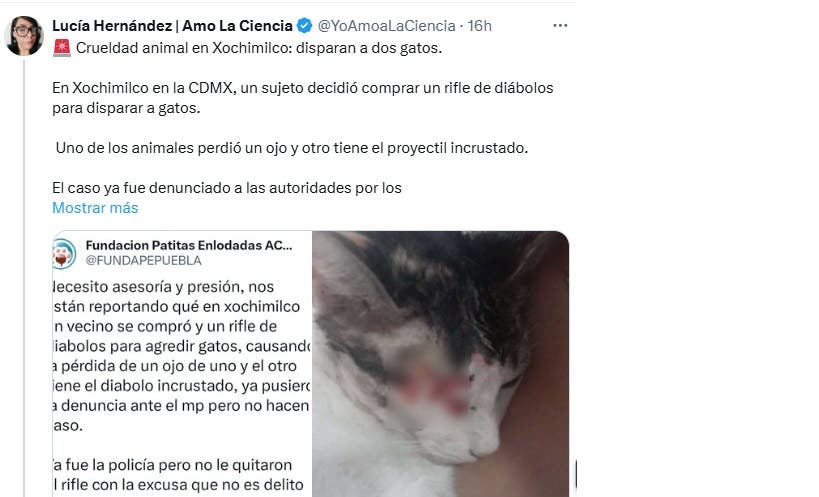Click the scrollbar handle beside the photo
The height and width of the screenshot is (497, 819).
(576, 474)
